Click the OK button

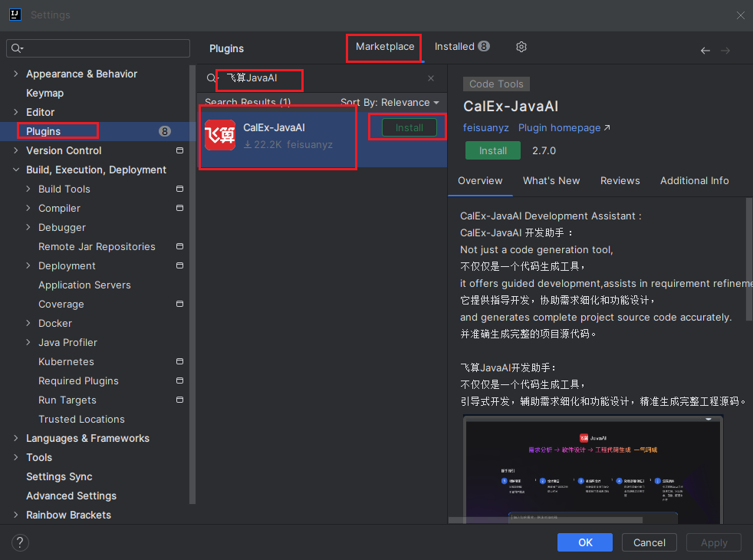point(585,542)
